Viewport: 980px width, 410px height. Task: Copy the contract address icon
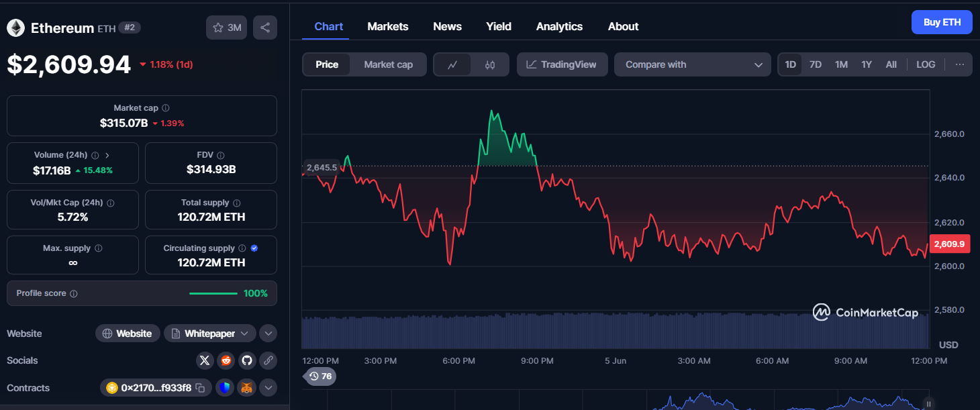(200, 388)
